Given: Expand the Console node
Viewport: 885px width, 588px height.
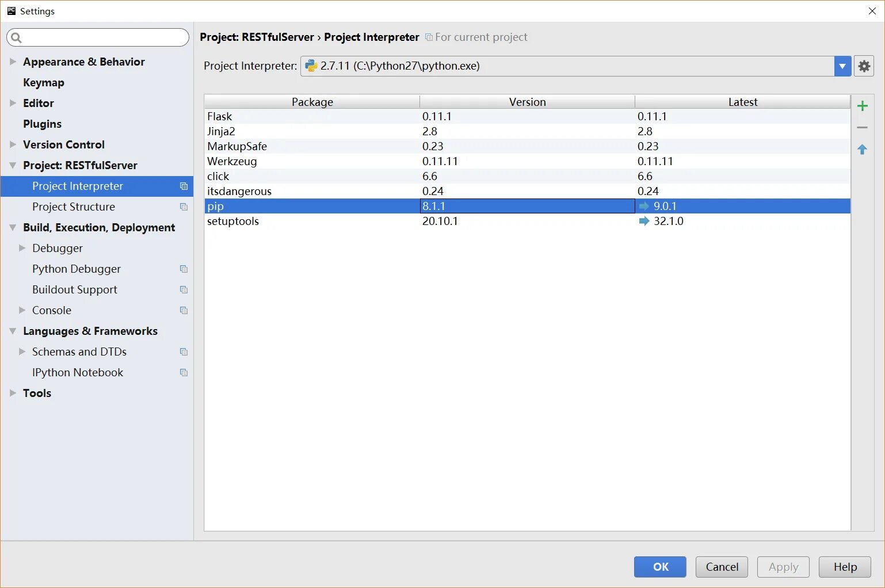Looking at the screenshot, I should [22, 310].
